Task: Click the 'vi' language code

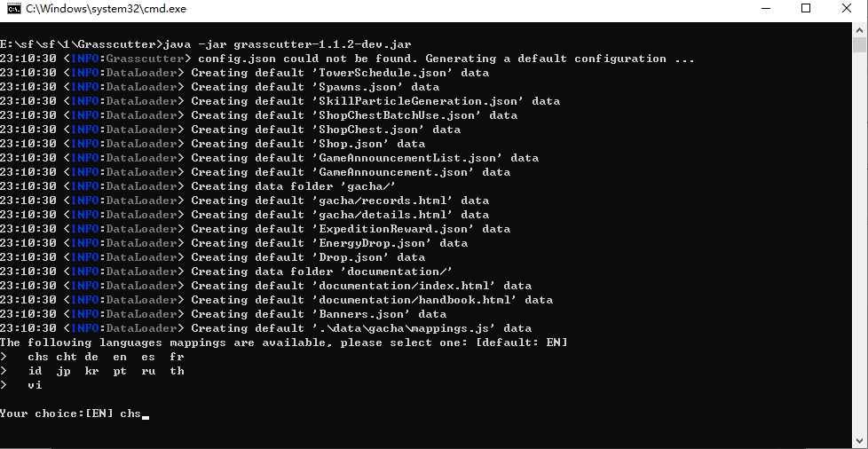Action: (x=35, y=385)
